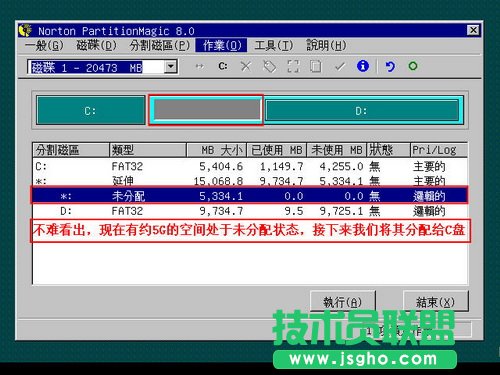This screenshot has width=500, height=375.
Task: Click the 已使用 MB column header
Action: pyautogui.click(x=276, y=150)
